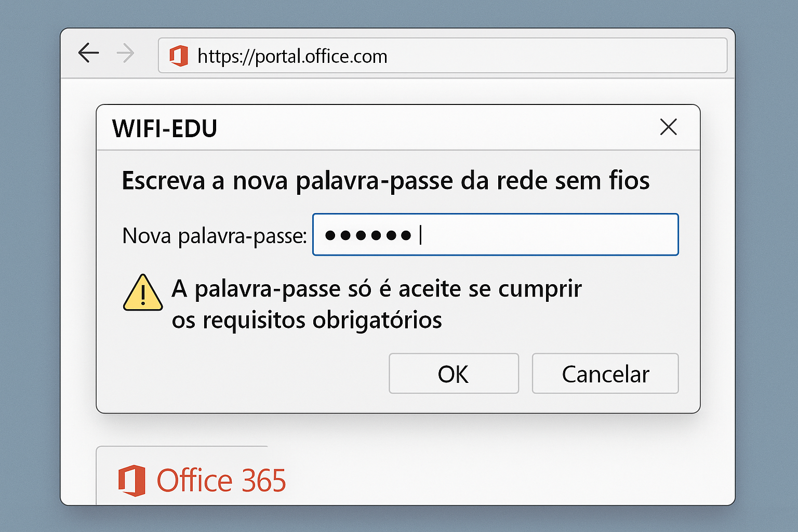
Task: Close the WIFI-EDU dialog with X
Action: coord(668,127)
